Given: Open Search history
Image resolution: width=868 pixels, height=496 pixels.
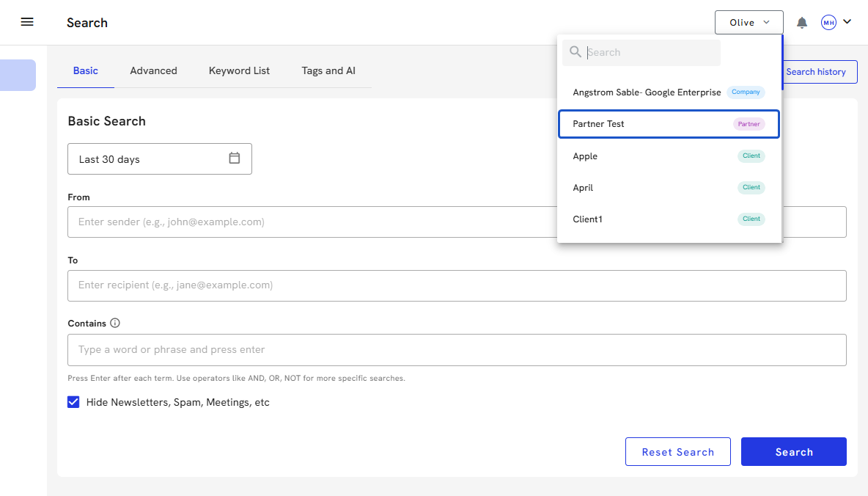Looking at the screenshot, I should point(815,72).
